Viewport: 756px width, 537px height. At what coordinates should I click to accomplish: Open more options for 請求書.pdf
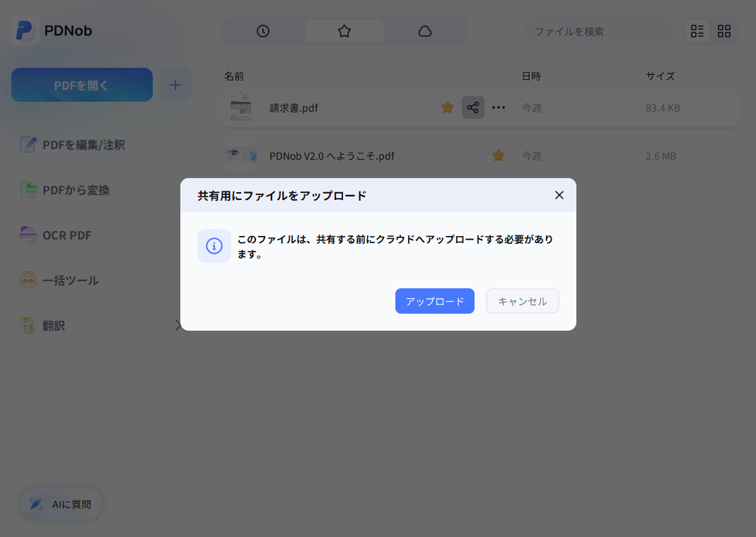click(499, 107)
